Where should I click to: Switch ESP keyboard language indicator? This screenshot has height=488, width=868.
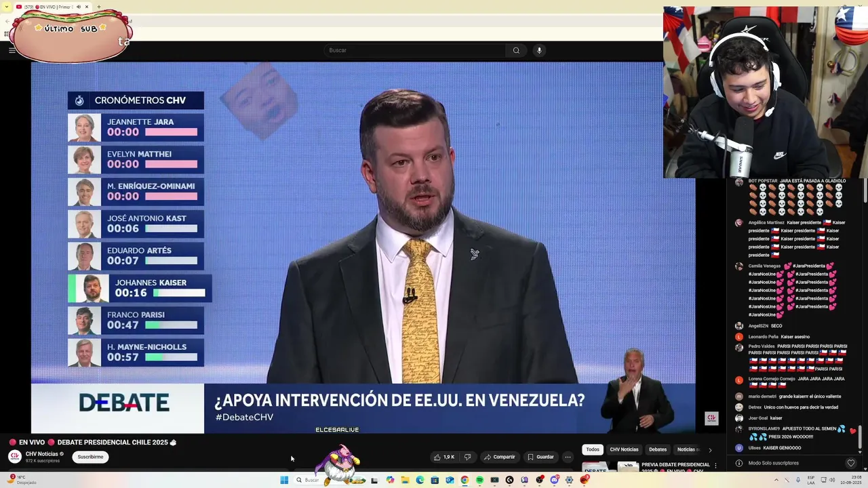coord(811,480)
